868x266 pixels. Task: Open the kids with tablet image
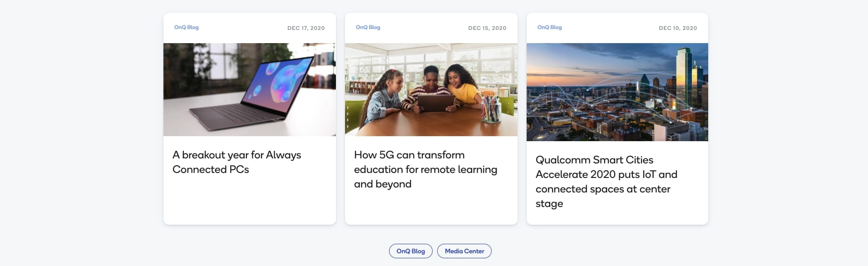point(431,89)
